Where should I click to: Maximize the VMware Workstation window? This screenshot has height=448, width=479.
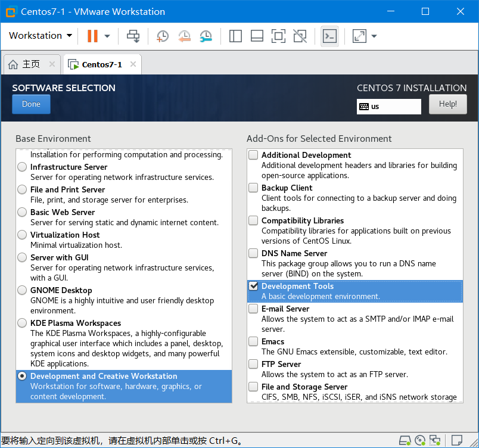click(x=425, y=11)
